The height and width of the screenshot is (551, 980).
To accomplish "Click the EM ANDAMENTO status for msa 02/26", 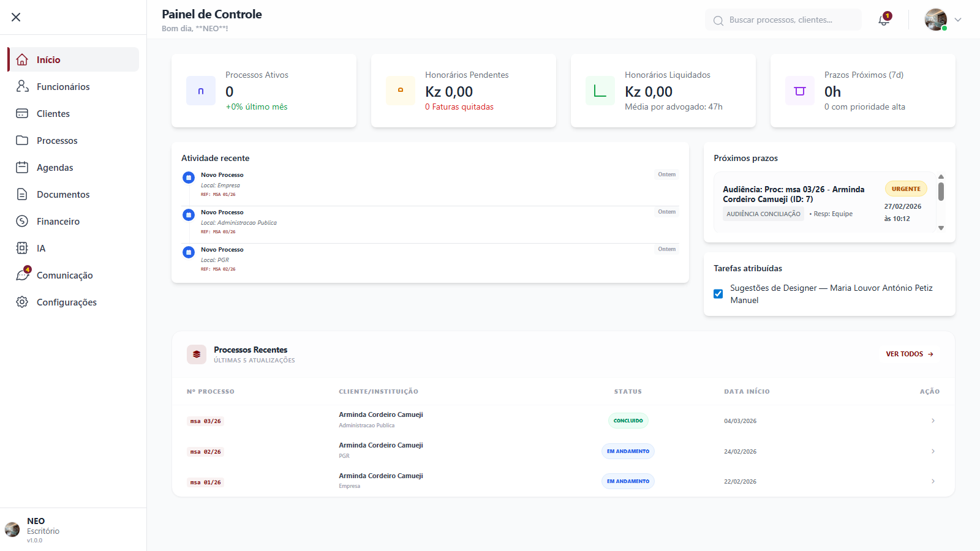I will pos(628,451).
